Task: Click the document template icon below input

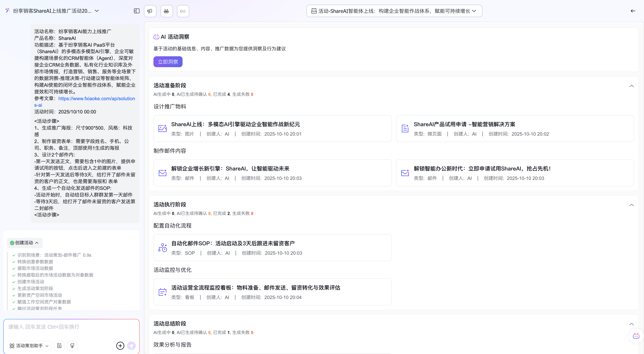Action: (59, 345)
